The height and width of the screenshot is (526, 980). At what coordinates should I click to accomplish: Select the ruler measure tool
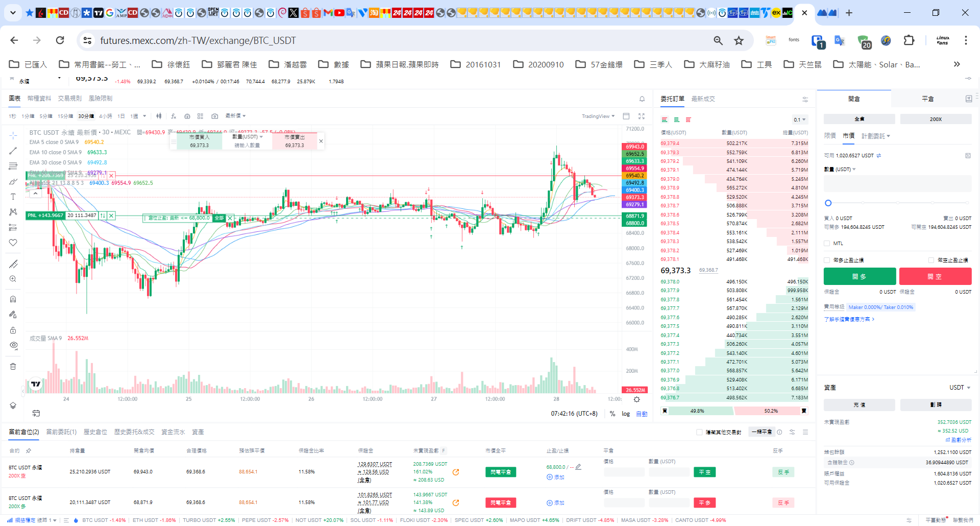click(x=13, y=264)
